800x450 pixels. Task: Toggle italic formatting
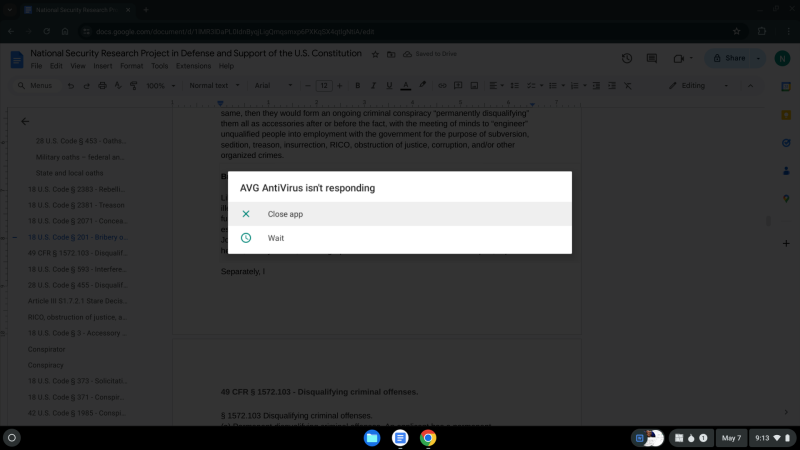(373, 86)
